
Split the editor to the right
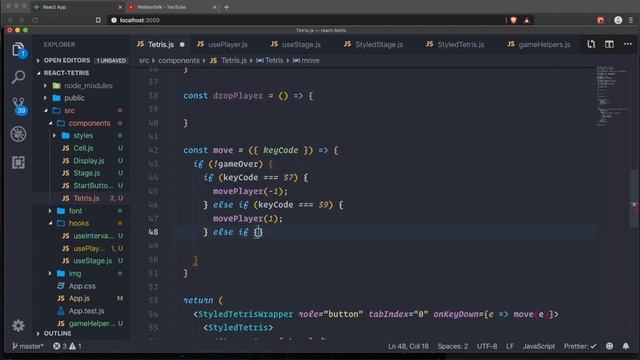click(609, 44)
